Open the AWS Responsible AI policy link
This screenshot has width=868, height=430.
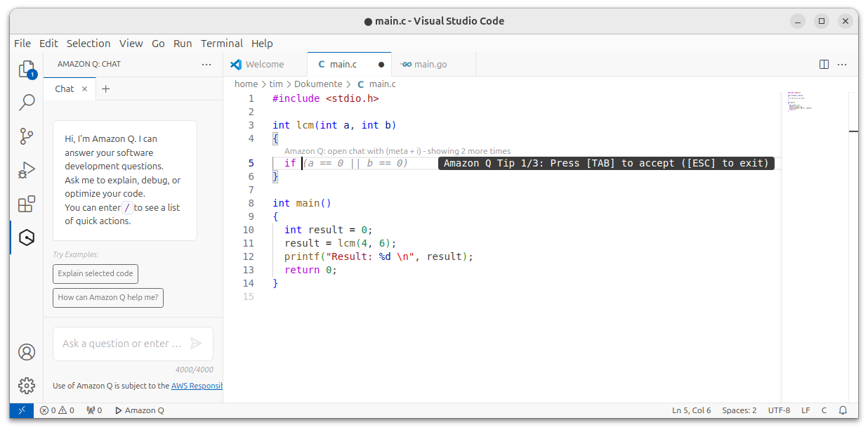tap(197, 386)
